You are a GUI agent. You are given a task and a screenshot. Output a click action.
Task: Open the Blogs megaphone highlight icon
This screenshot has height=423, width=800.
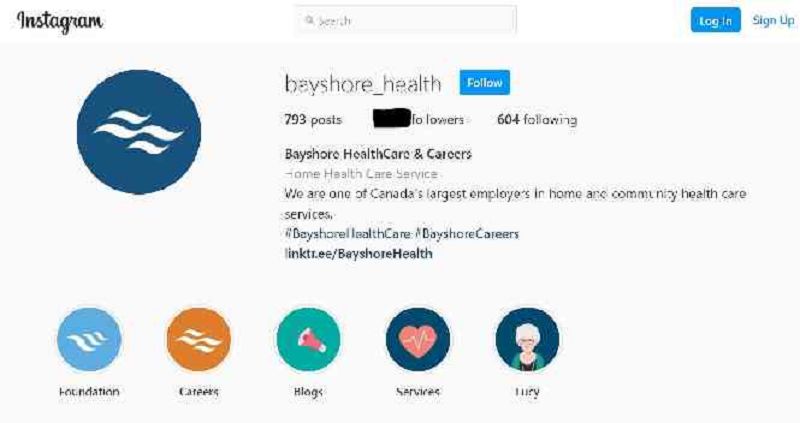coord(308,339)
